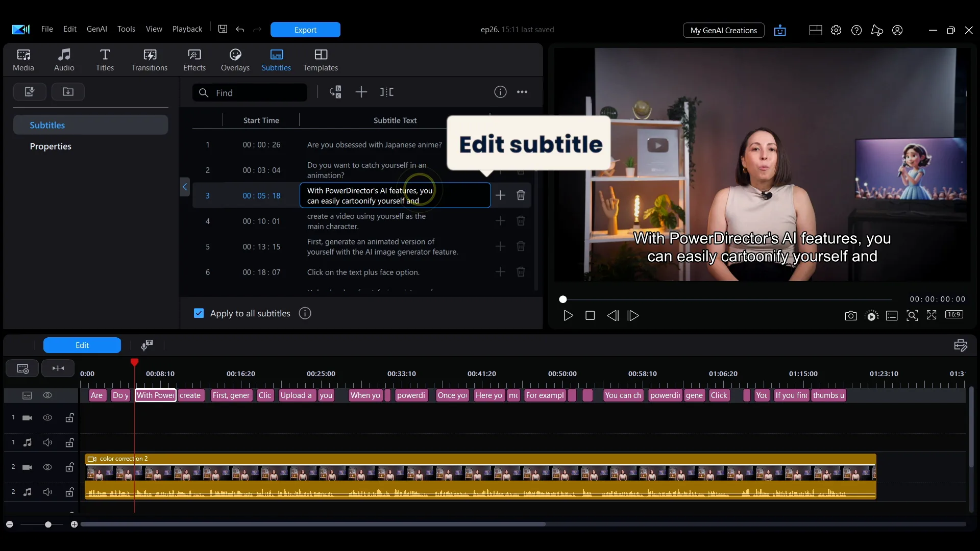This screenshot has width=980, height=551.
Task: Step to previous frame
Action: (612, 316)
